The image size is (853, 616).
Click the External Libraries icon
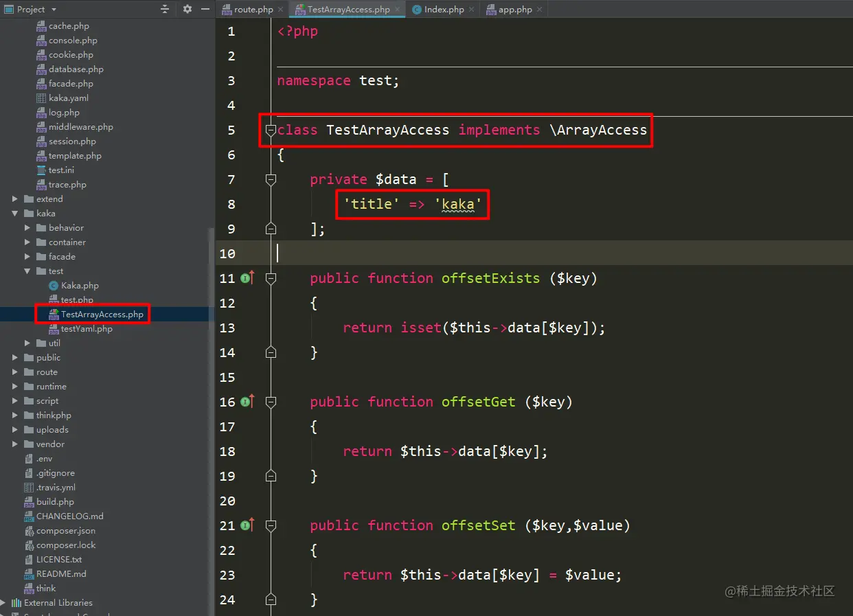(x=16, y=602)
